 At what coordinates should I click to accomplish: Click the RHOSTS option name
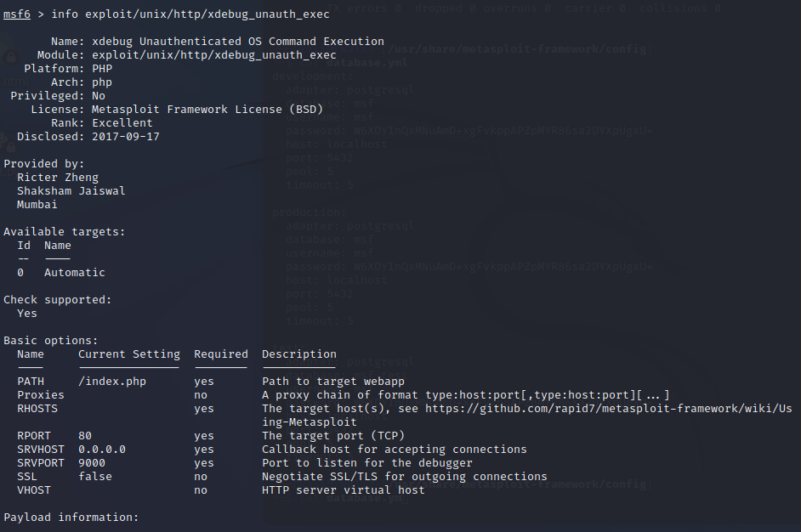point(37,409)
